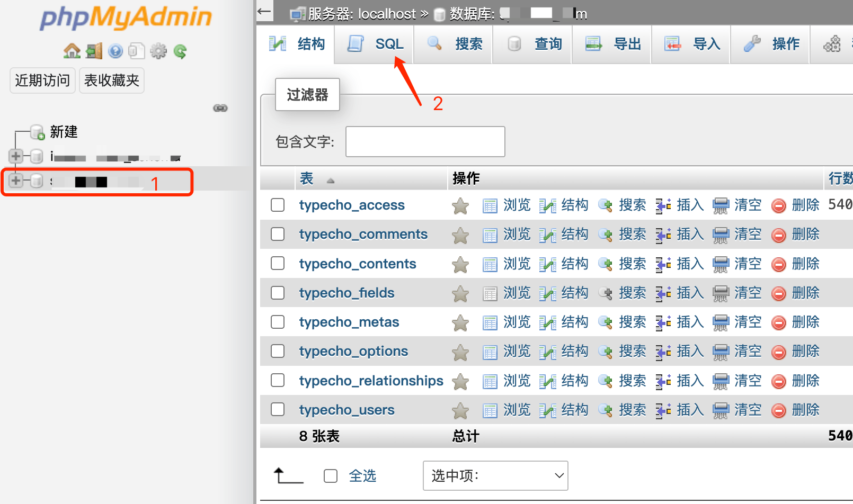Click the phpMyAdmin logo

126,17
